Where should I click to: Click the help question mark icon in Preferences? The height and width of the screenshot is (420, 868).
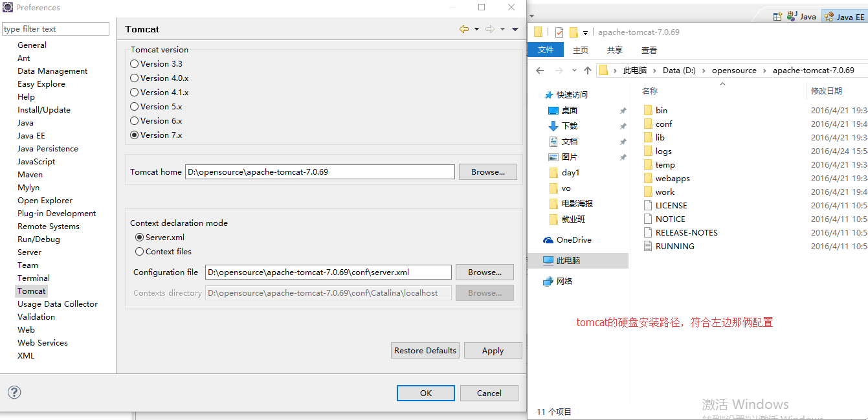coord(14,392)
